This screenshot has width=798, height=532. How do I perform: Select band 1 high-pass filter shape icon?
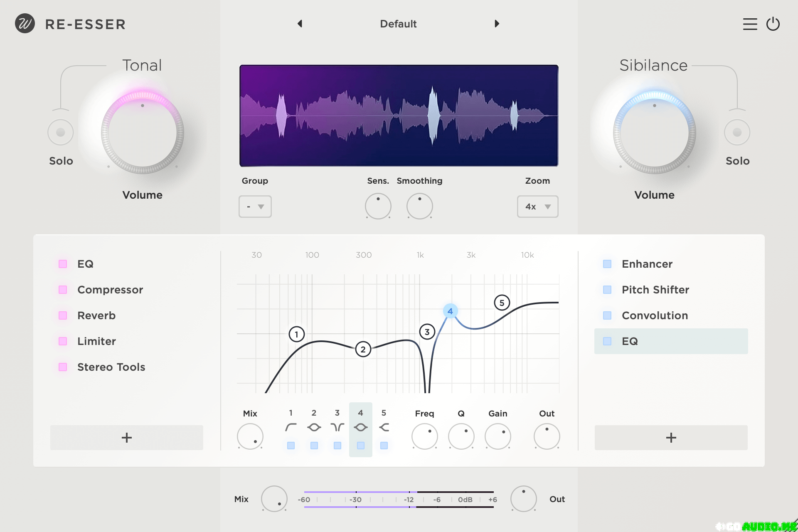click(291, 427)
